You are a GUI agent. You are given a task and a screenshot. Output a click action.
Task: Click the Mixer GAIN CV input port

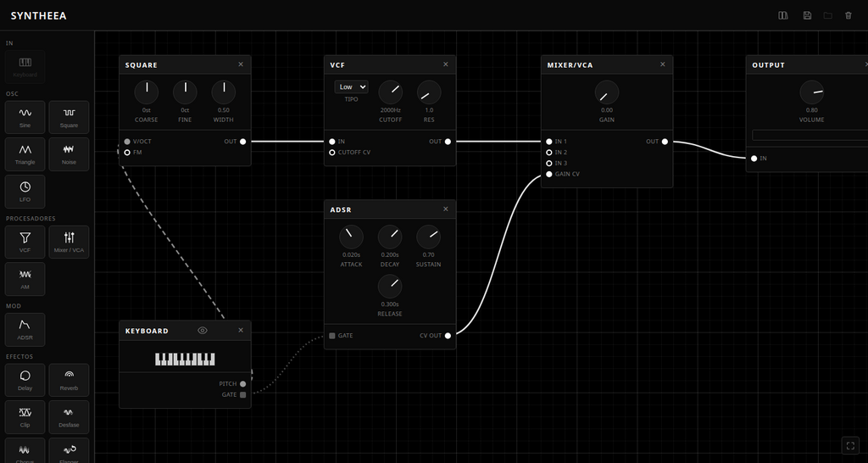point(549,174)
